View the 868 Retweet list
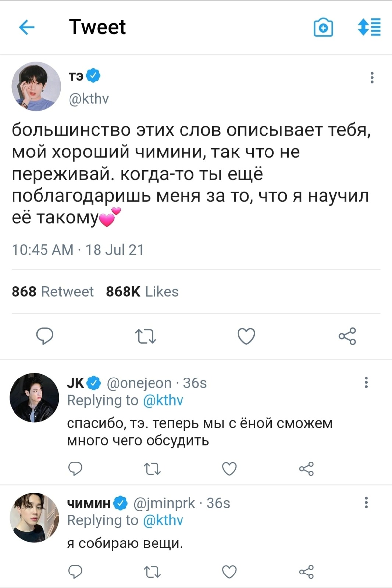 tap(53, 292)
